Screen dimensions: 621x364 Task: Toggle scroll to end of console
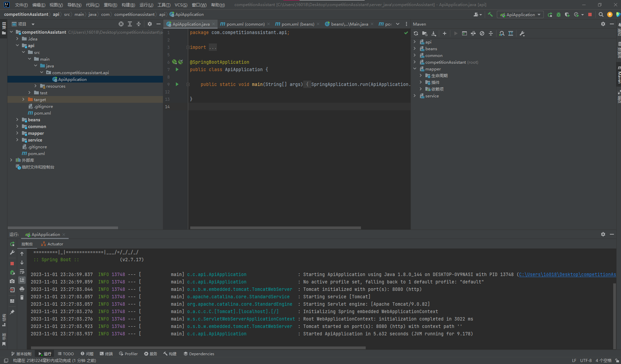pyautogui.click(x=22, y=280)
